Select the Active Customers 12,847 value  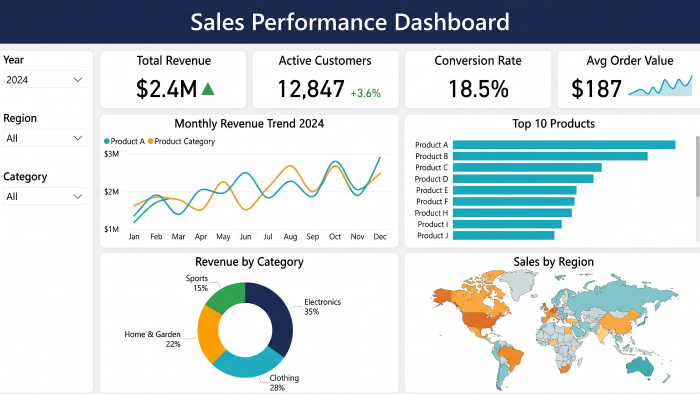point(311,89)
